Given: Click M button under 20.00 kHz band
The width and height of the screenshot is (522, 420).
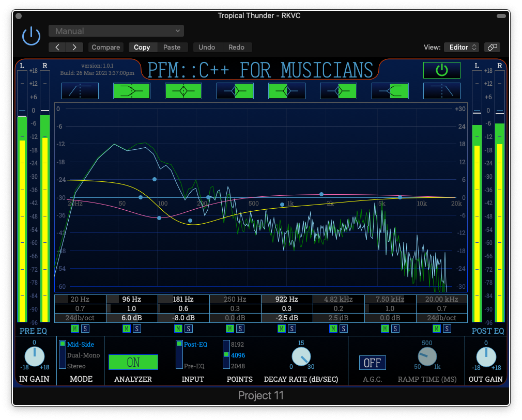Looking at the screenshot, I should (x=436, y=329).
